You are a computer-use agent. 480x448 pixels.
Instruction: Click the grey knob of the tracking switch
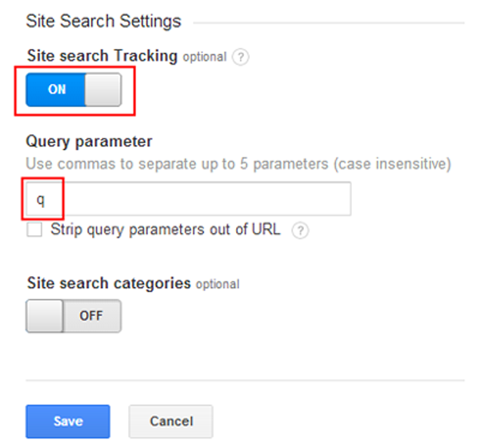click(x=103, y=90)
